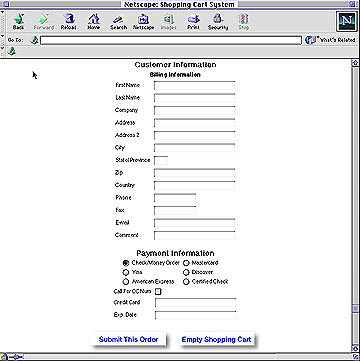
Task: Click the Credit Card number field
Action: (x=196, y=303)
